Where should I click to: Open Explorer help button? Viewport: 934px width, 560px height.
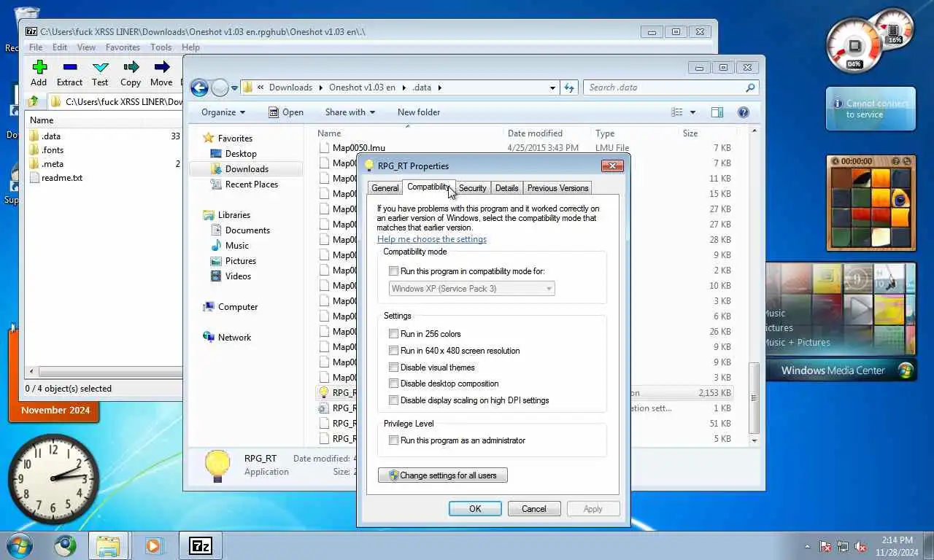pos(744,112)
